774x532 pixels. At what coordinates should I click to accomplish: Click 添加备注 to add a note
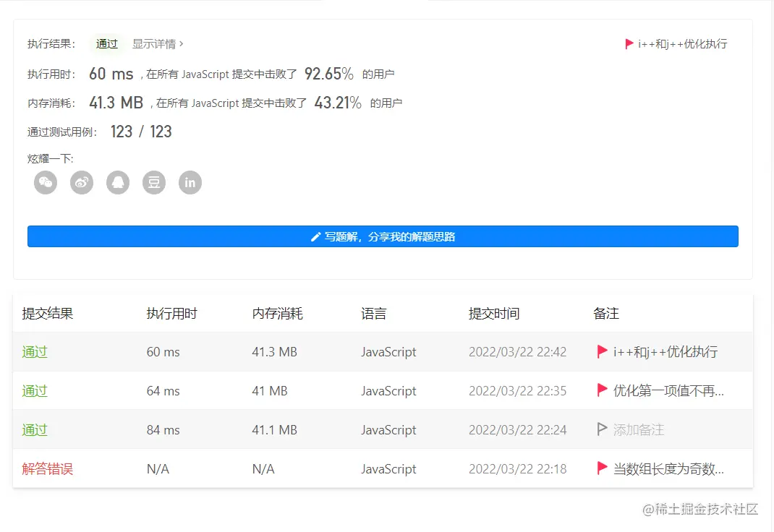click(x=638, y=430)
